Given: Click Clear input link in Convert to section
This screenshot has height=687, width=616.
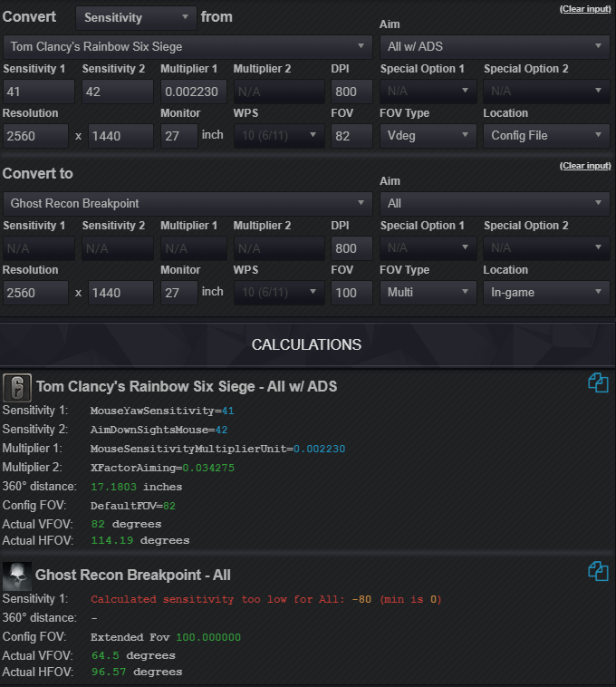Looking at the screenshot, I should pos(585,166).
